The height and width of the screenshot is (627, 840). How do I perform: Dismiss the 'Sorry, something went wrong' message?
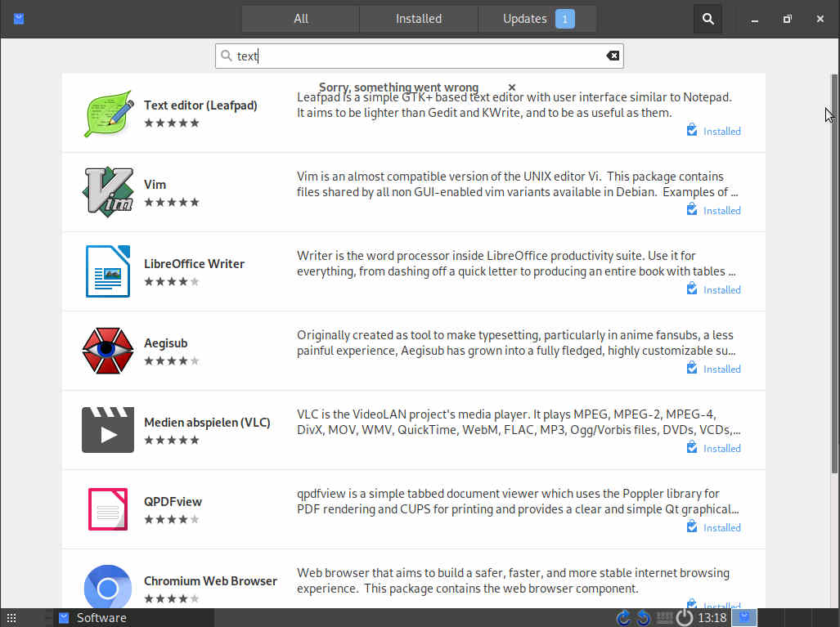(512, 87)
